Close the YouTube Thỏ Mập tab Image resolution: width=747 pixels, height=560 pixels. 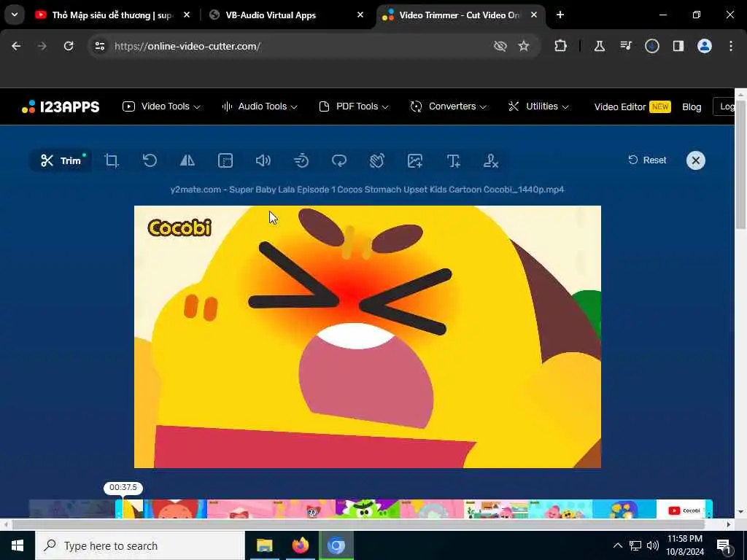[187, 15]
